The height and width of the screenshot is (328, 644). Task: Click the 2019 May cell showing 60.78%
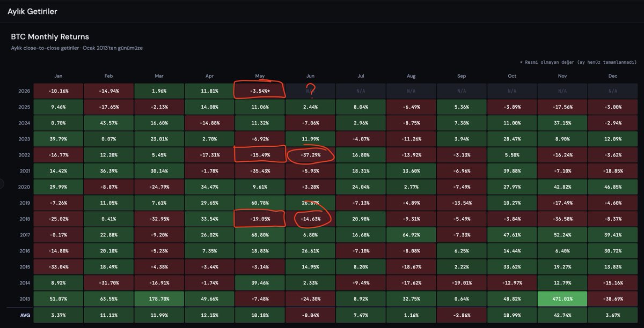260,203
